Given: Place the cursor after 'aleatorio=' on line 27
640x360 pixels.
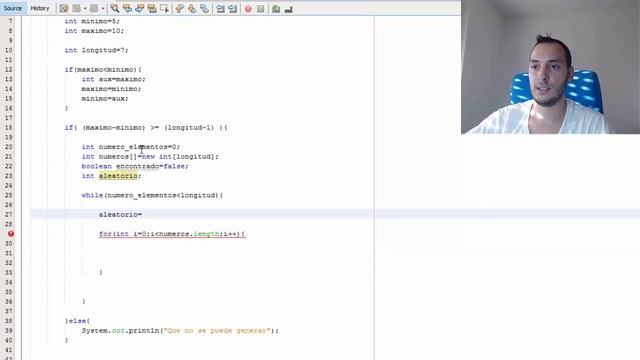Looking at the screenshot, I should [x=143, y=215].
